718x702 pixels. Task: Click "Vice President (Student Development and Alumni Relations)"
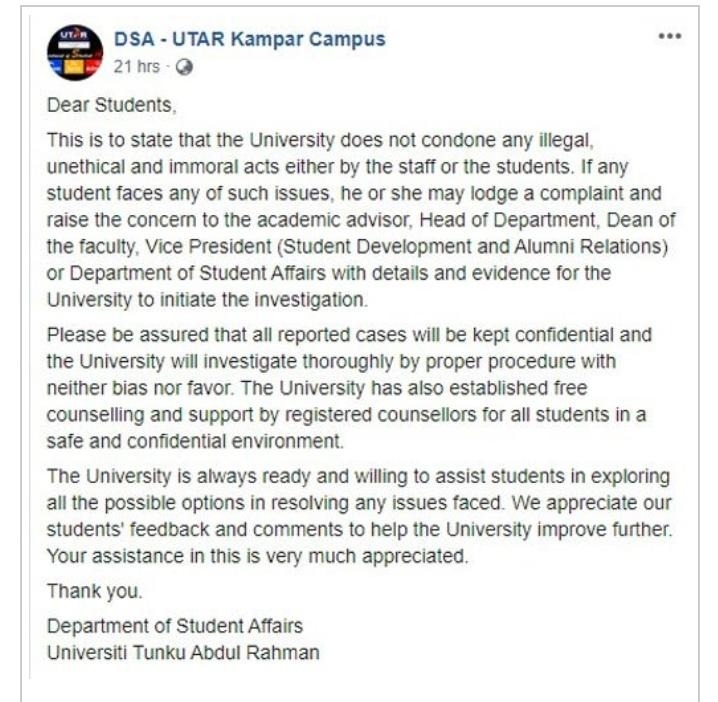click(x=407, y=247)
